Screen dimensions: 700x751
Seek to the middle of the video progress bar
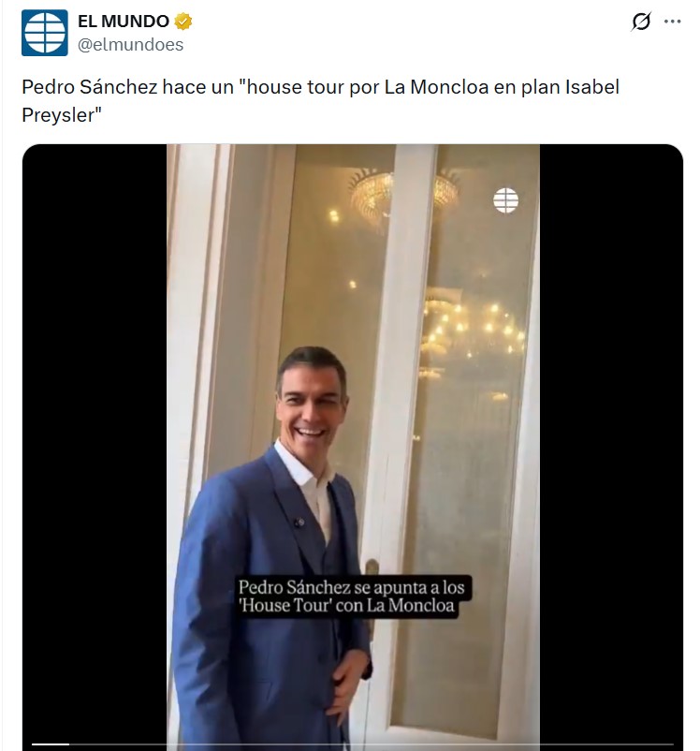(x=353, y=744)
